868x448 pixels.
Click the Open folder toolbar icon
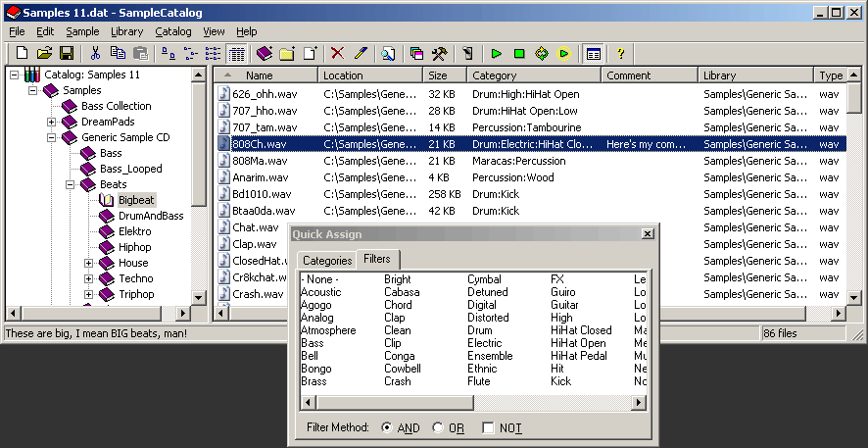44,53
